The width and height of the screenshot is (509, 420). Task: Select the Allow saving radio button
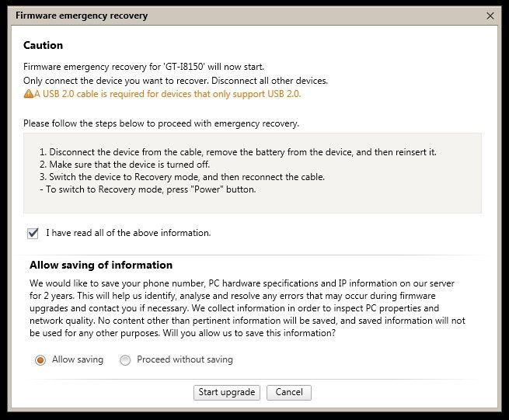[x=40, y=360]
